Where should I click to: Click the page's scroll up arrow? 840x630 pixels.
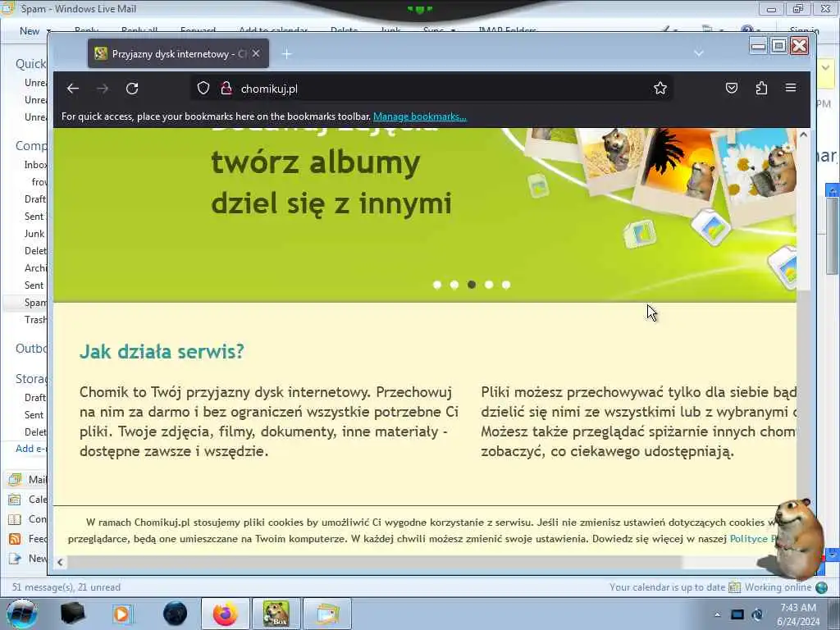tap(803, 135)
